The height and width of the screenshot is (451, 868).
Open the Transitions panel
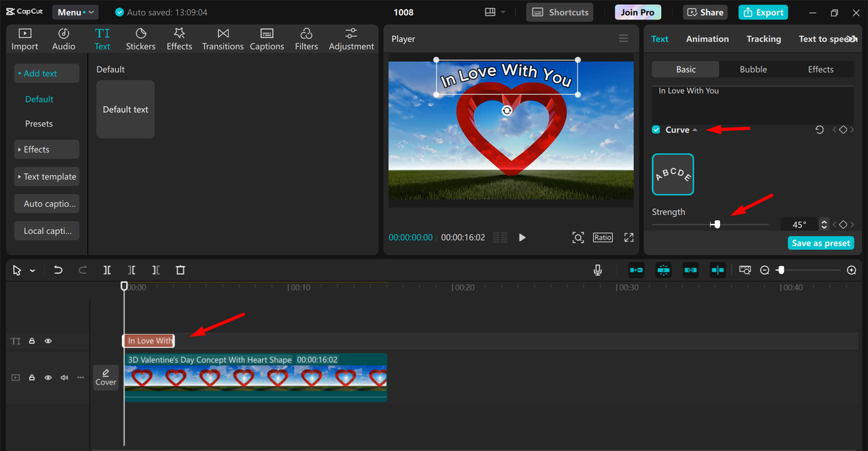click(222, 39)
